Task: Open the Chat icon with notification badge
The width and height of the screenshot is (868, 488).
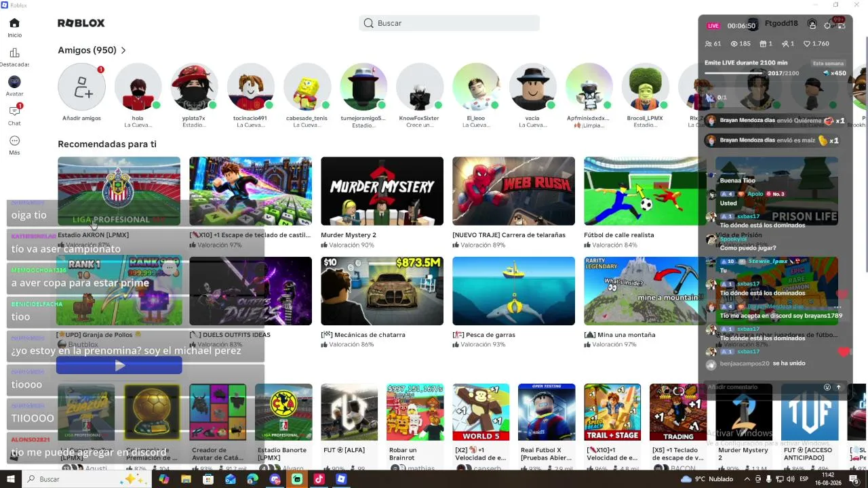Action: point(14,111)
